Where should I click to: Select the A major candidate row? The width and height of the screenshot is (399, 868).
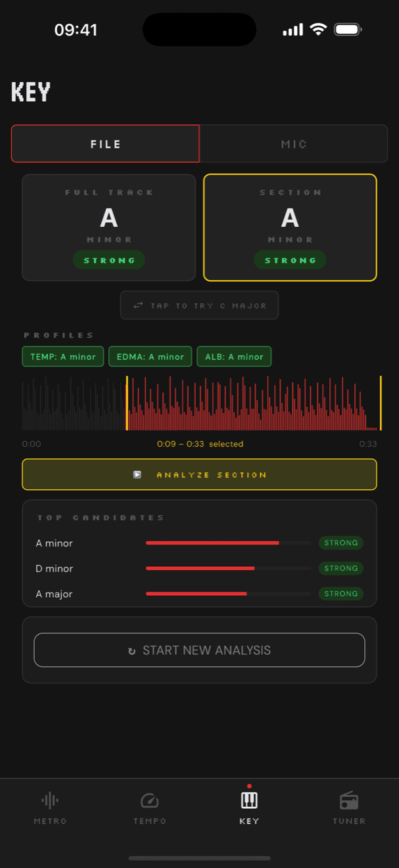[199, 594]
